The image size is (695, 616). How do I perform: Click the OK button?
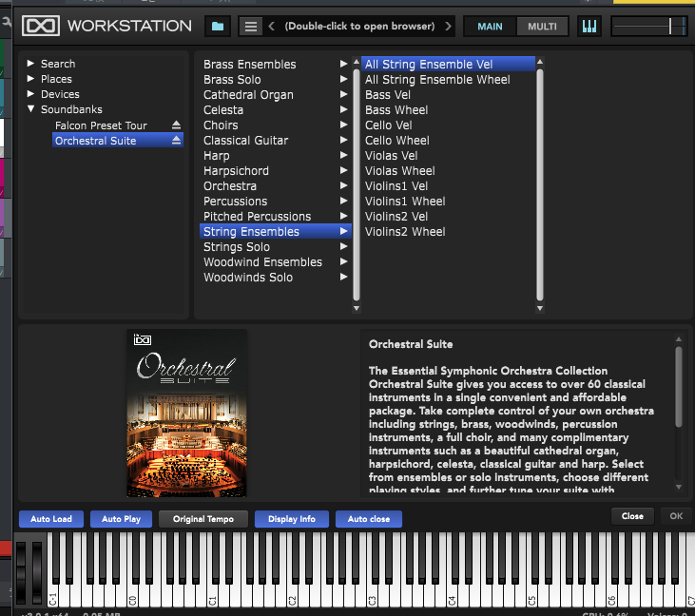tap(676, 516)
